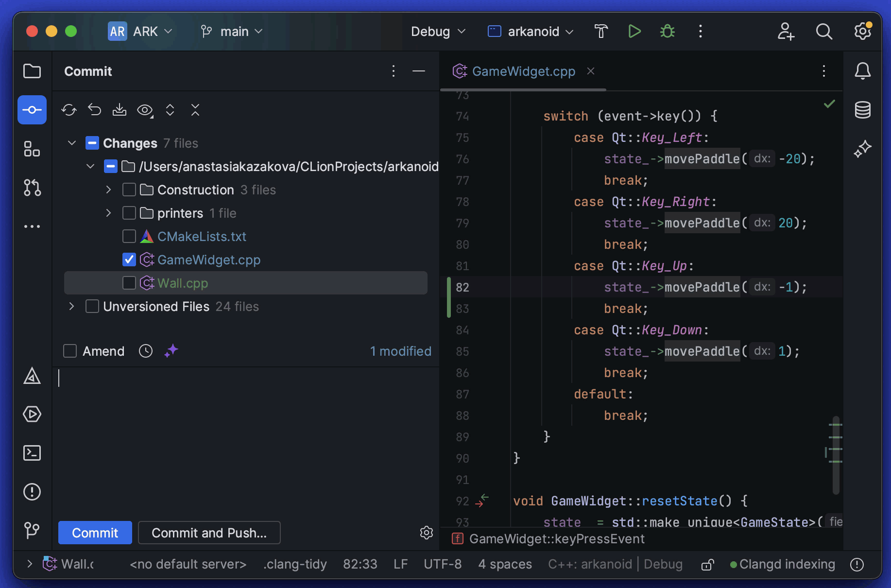This screenshot has height=588, width=891.
Task: Open the Terminal tool window
Action: [32, 453]
